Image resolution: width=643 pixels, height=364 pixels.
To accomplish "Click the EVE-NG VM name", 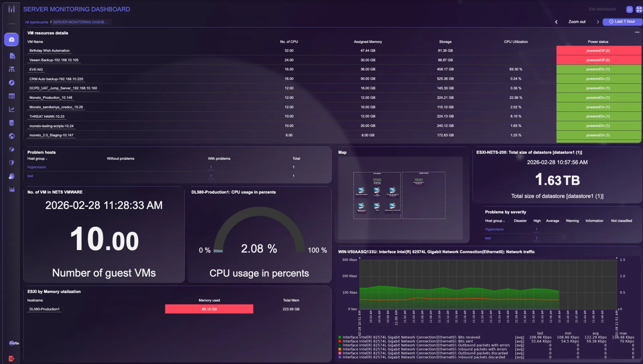I will click(x=36, y=70).
